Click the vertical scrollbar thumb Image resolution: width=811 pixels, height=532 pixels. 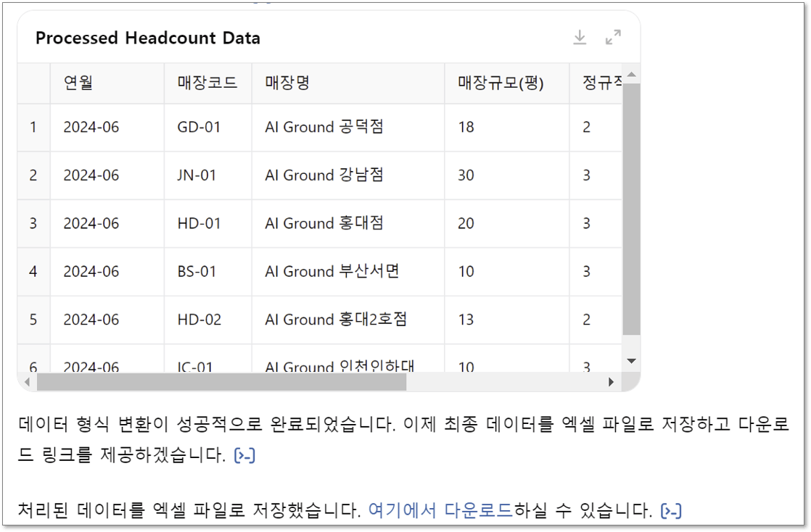[631, 209]
